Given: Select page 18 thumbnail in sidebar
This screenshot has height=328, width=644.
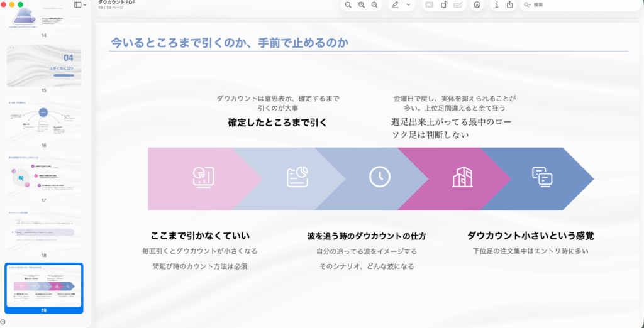Looking at the screenshot, I should click(44, 230).
